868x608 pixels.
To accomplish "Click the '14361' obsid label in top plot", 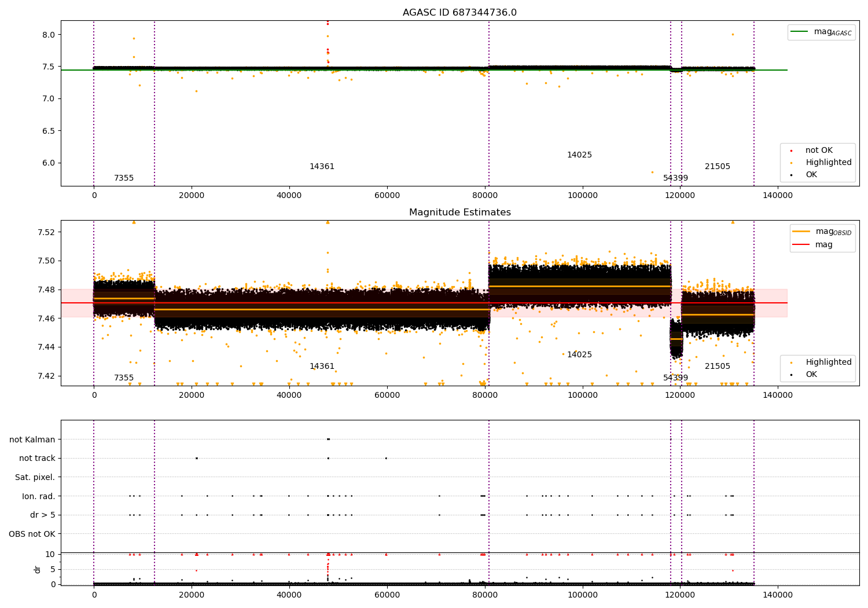I will pos(322,167).
